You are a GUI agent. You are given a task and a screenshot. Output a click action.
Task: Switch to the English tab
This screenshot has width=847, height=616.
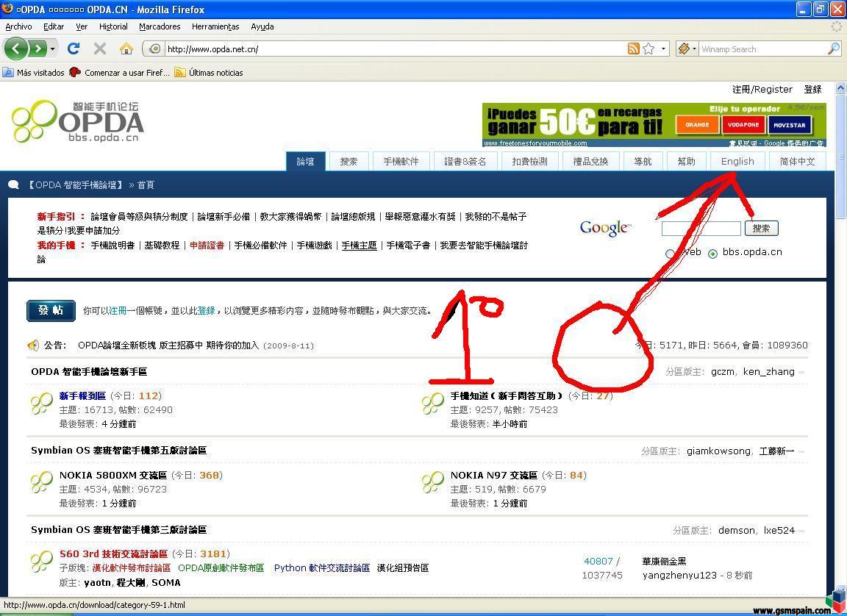737,162
